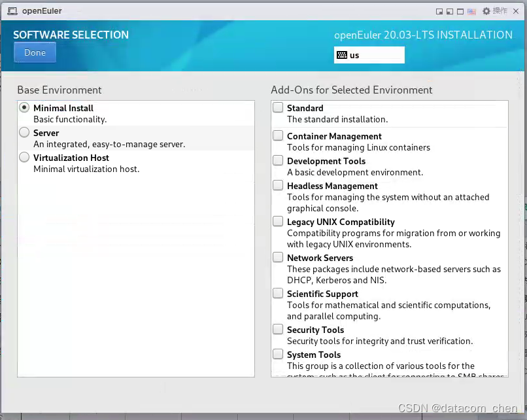
Task: Click the openEuler window icon top-left
Action: tap(13, 10)
